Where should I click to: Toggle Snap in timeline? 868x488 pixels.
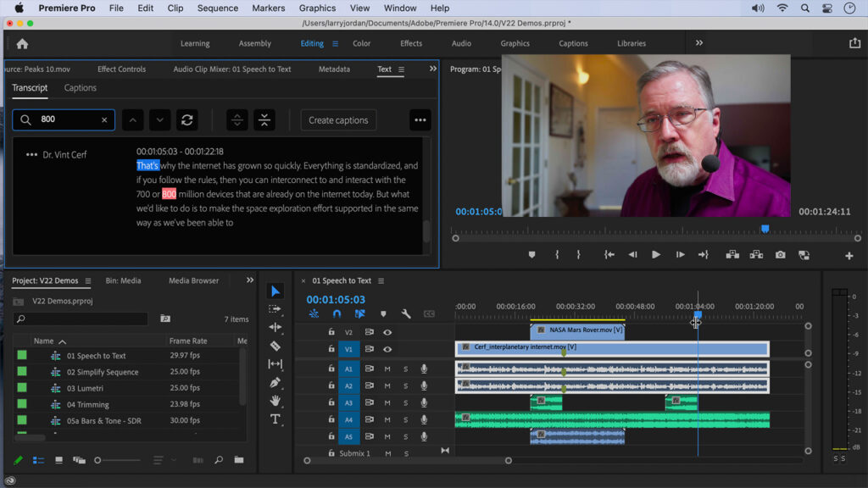click(337, 313)
